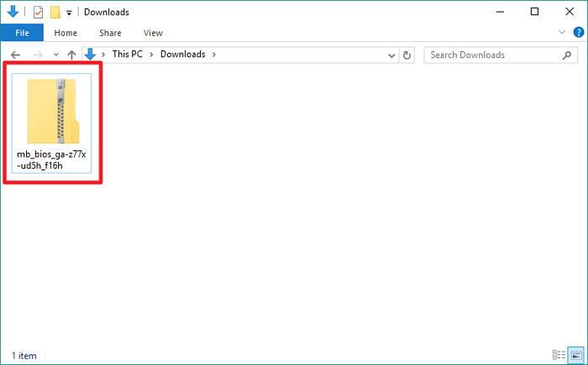Select the mb_bios_ga-z77x-ud5h_f16h zip file
Image resolution: width=588 pixels, height=365 pixels.
[x=52, y=122]
